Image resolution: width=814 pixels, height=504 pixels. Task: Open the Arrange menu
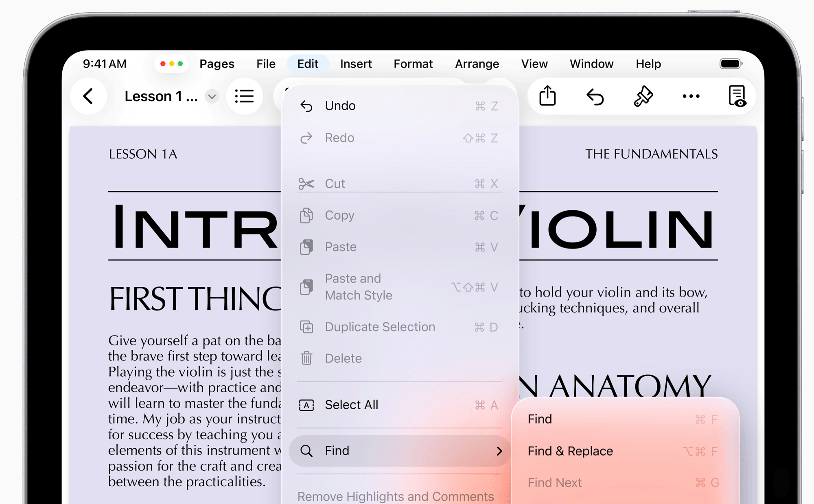click(x=477, y=64)
